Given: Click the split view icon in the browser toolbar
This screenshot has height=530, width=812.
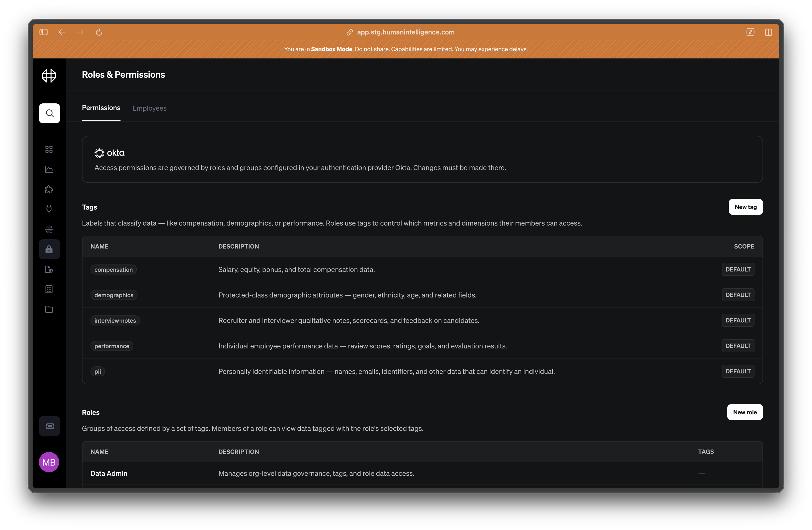Looking at the screenshot, I should tap(768, 32).
